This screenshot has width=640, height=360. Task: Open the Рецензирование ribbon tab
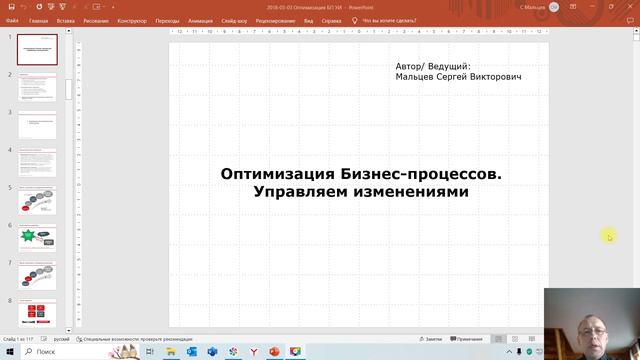pos(275,21)
